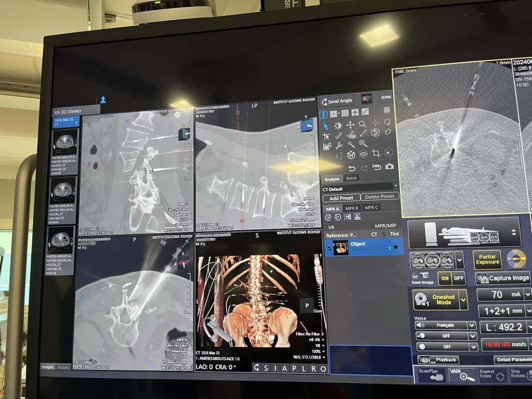The width and height of the screenshot is (532, 399).
Task: Toggle the Object visibility checkbox
Action: point(328,248)
